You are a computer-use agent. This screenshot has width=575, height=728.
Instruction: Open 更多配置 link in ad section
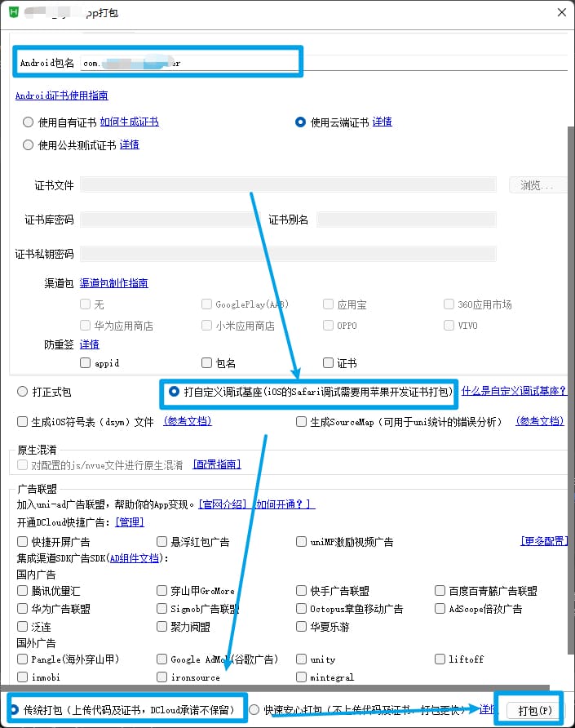pos(543,541)
